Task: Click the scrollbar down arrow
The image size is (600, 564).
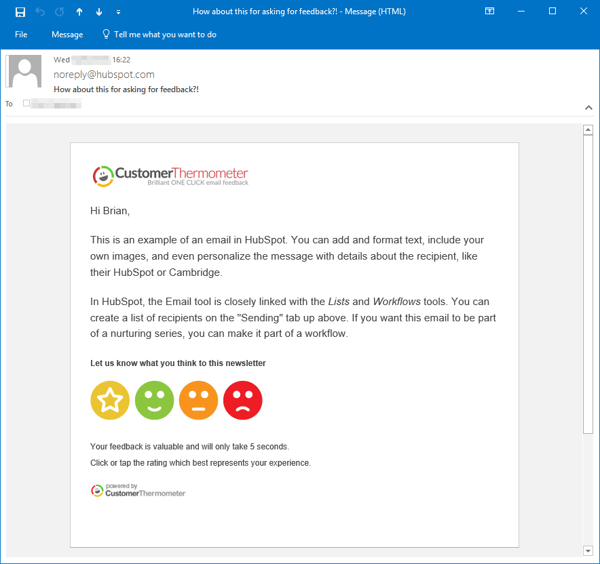Action: (588, 550)
